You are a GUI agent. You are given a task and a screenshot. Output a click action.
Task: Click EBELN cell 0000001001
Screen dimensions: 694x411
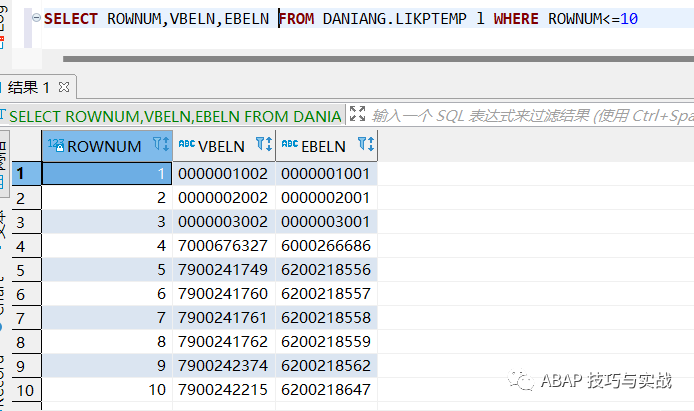click(326, 173)
